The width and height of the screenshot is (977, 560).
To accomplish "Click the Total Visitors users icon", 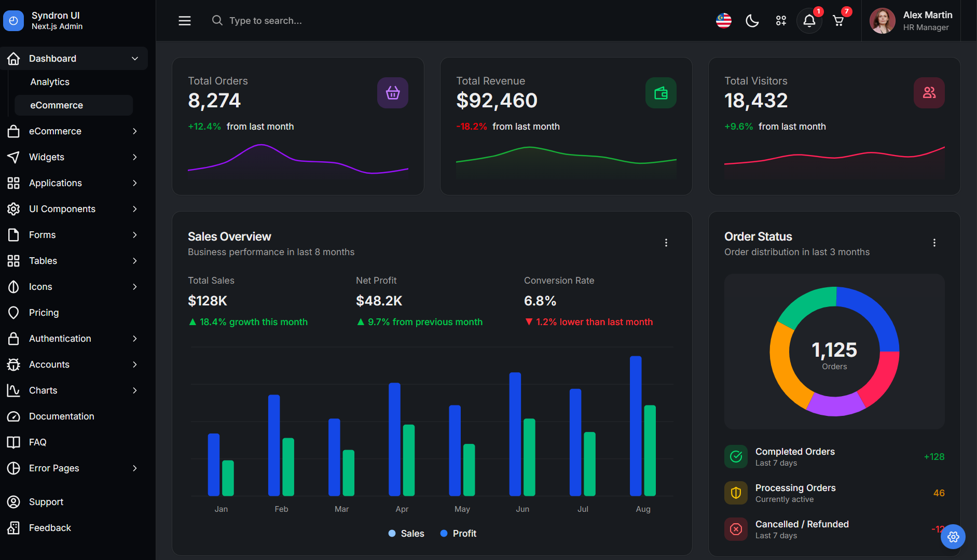I will coord(929,93).
